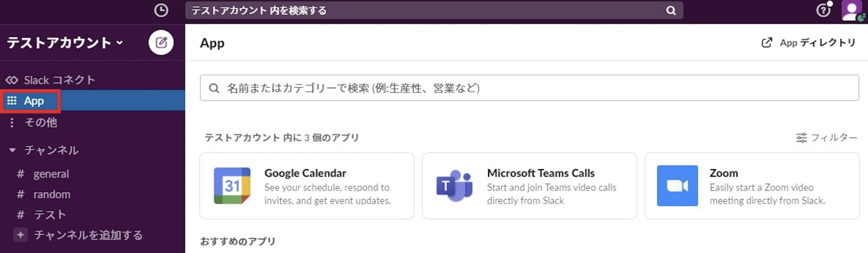Image resolution: width=868 pixels, height=253 pixels.
Task: Open その他 in the sidebar
Action: coord(41,122)
